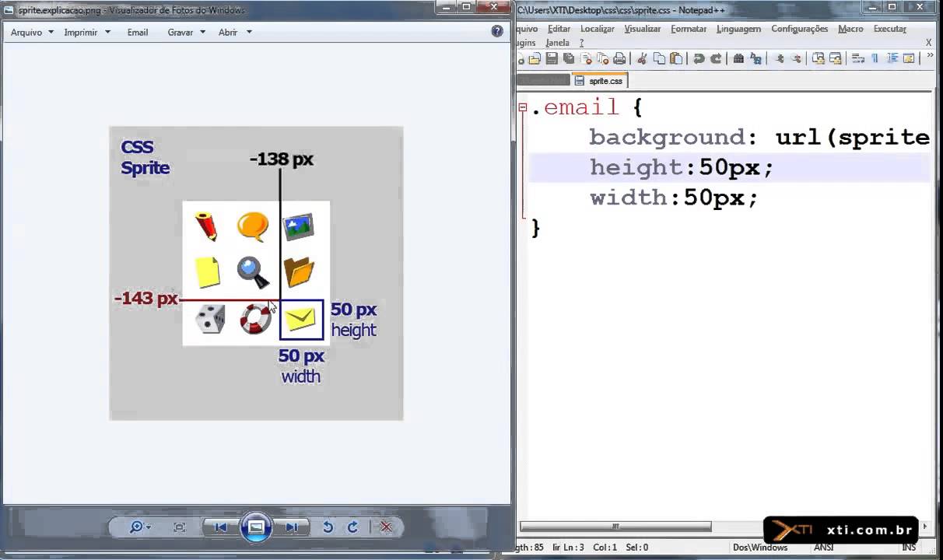The width and height of the screenshot is (943, 560).
Task: Go to next photo
Action: pyautogui.click(x=291, y=527)
